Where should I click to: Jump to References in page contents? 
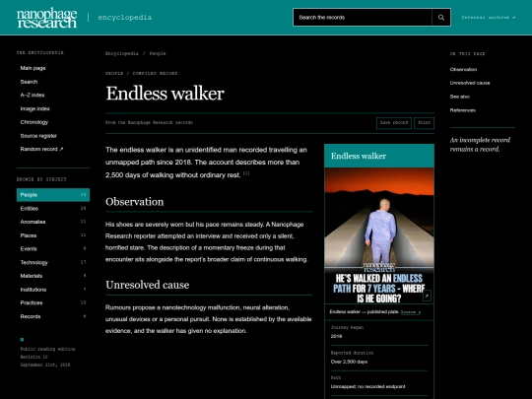coord(463,110)
